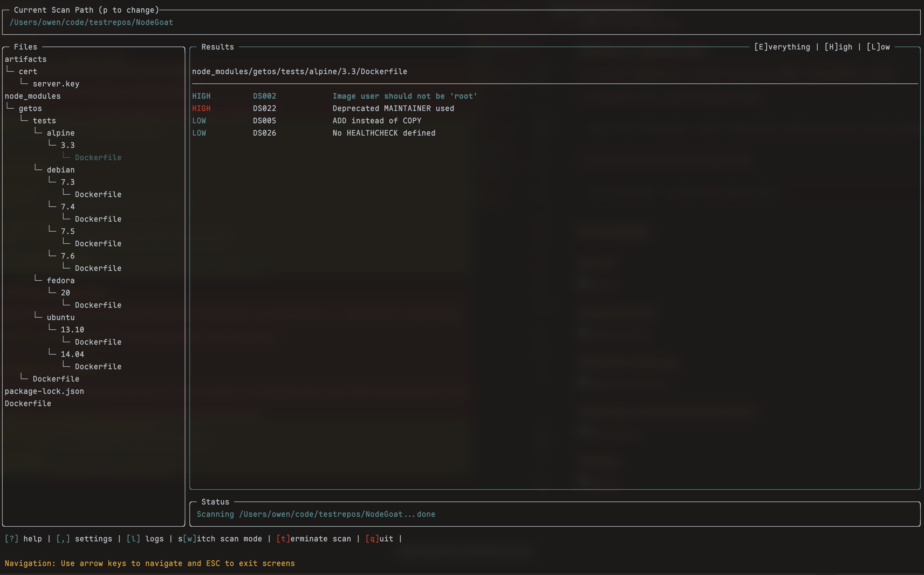Select the 3.3 version folder
Viewport: 924px width, 575px height.
click(68, 145)
